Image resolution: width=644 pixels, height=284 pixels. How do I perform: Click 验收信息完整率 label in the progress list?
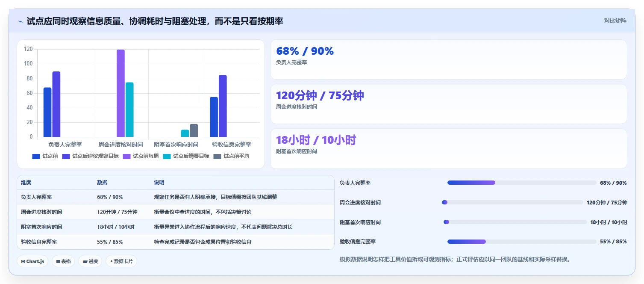tap(358, 242)
